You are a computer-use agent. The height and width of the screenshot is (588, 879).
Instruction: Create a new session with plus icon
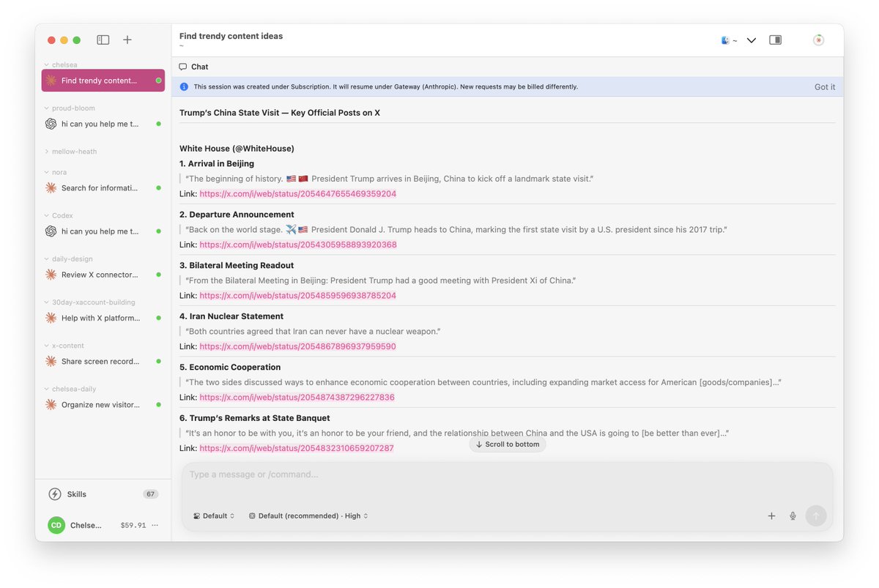[127, 40]
